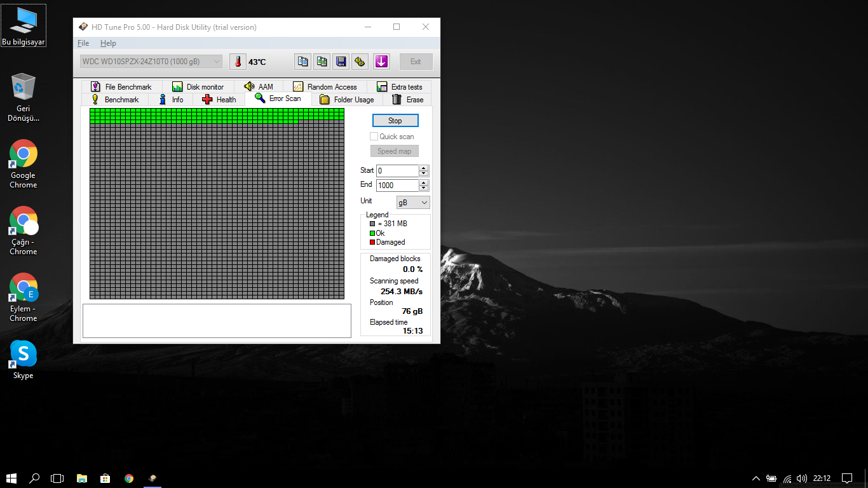The width and height of the screenshot is (868, 488).
Task: Open the File menu
Action: 83,43
